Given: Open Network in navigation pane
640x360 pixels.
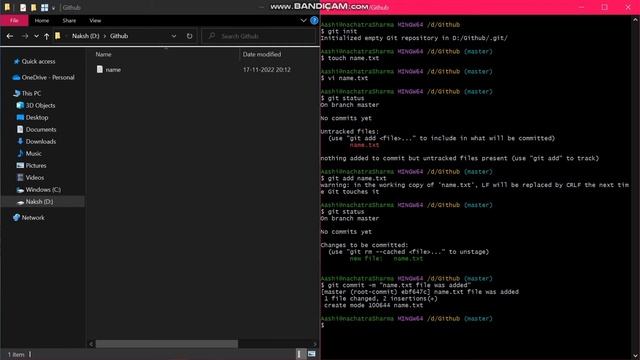Looking at the screenshot, I should pos(33,218).
